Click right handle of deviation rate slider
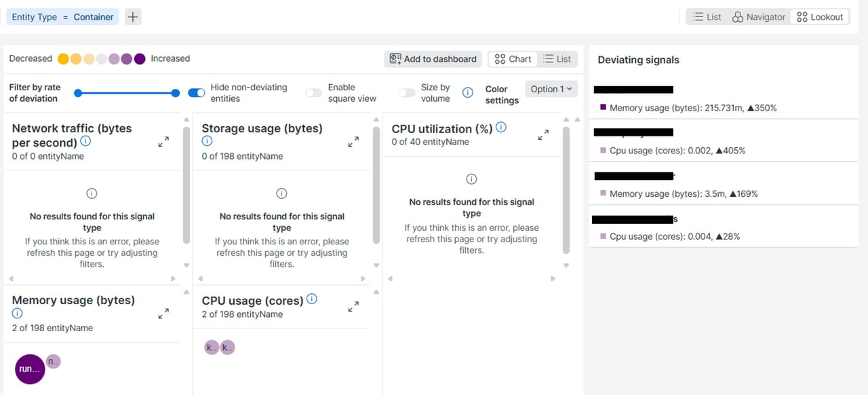868x395 pixels. pos(176,93)
